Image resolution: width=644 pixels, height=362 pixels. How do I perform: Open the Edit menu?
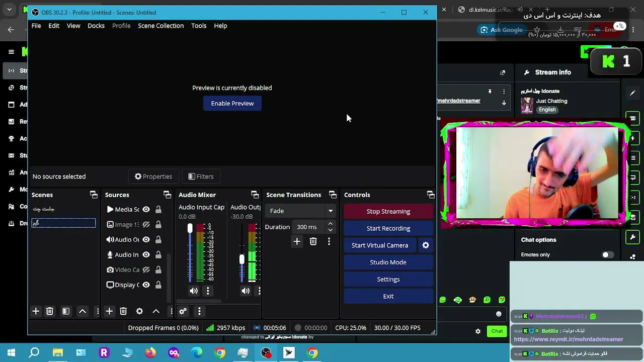coord(54,26)
